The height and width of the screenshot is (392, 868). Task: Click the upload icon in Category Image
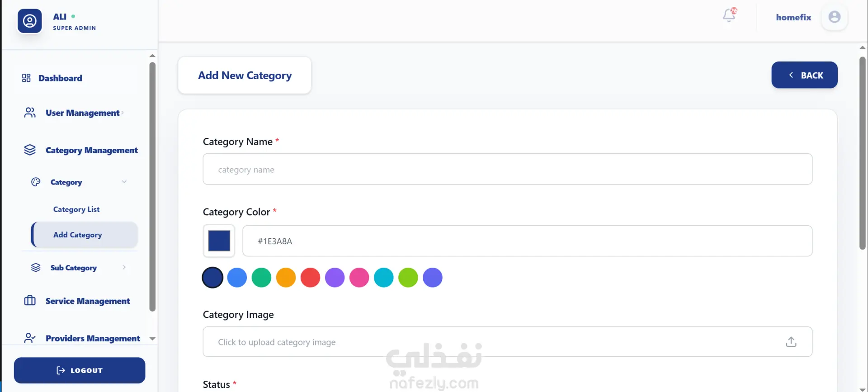791,342
